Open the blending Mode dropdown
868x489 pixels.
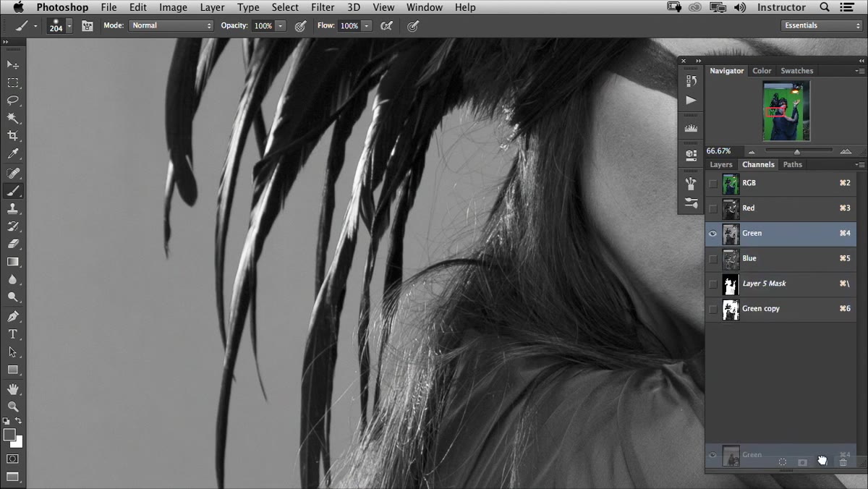[171, 26]
